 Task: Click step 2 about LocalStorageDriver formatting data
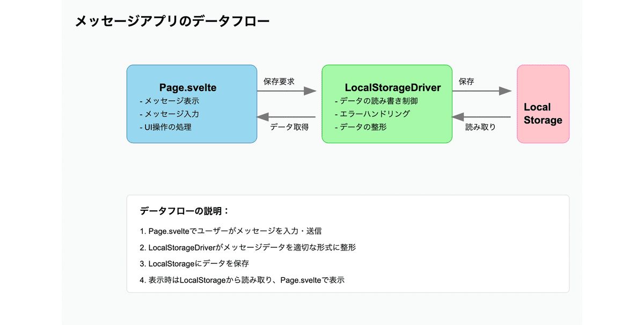point(248,248)
